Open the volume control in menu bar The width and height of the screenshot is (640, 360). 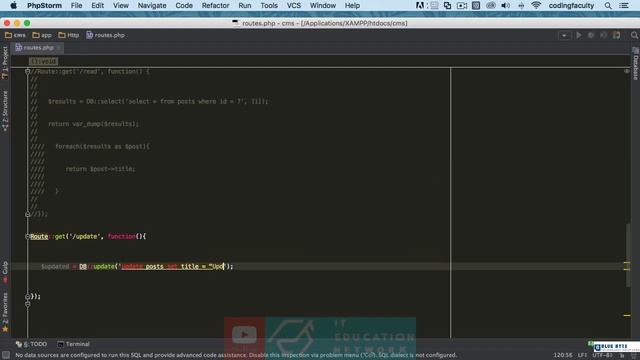pyautogui.click(x=505, y=6)
